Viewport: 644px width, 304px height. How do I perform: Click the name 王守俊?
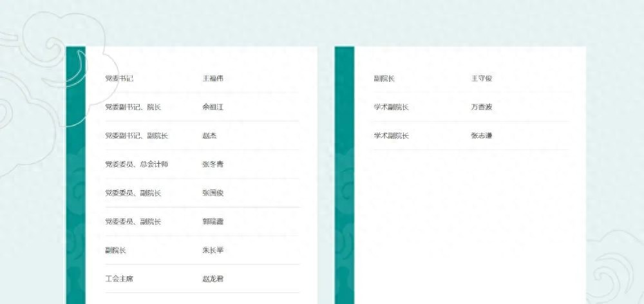[x=482, y=79]
